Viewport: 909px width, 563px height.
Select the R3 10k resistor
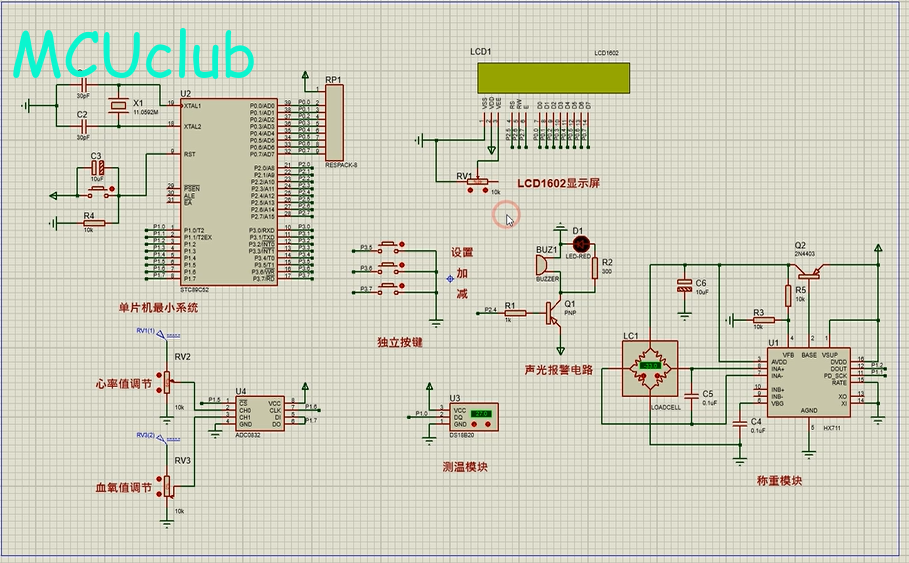pos(764,320)
